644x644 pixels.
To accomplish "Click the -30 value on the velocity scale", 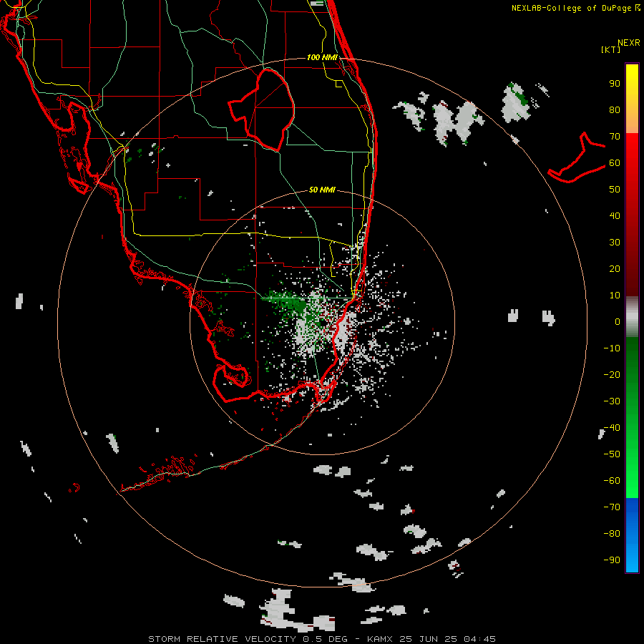I will [612, 401].
